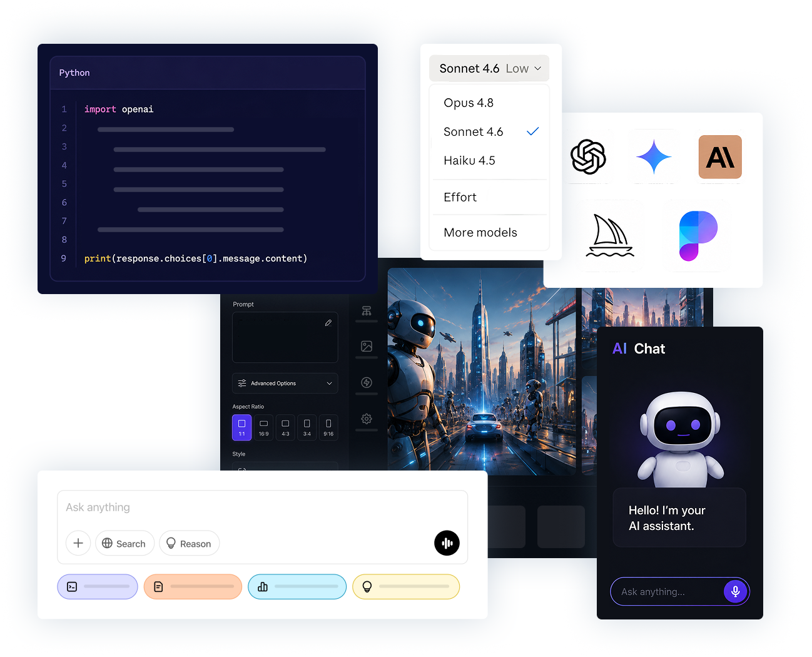Select the 16:9 aspect ratio
Viewport: 812px width, 657px height.
(263, 427)
